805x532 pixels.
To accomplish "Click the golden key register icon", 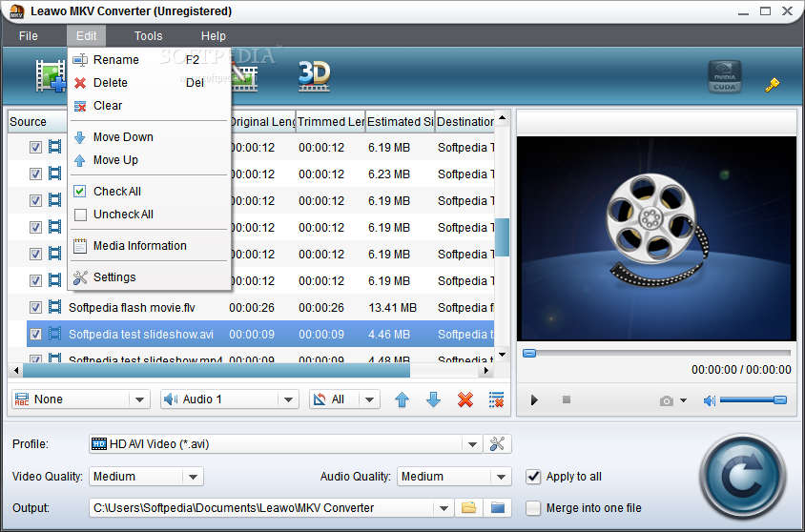I will point(773,85).
